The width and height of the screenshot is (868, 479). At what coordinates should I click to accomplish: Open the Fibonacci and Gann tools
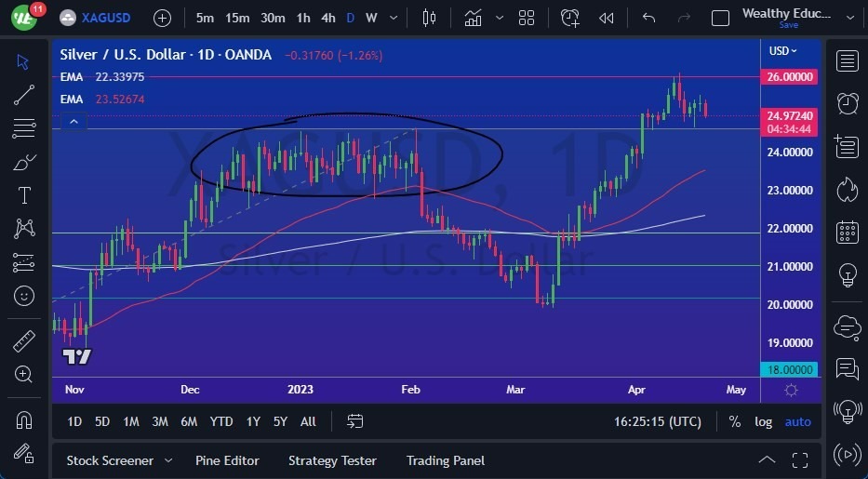24,128
